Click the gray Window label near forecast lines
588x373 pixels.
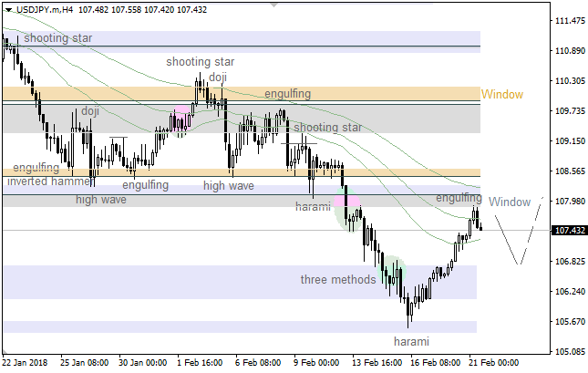click(x=509, y=202)
